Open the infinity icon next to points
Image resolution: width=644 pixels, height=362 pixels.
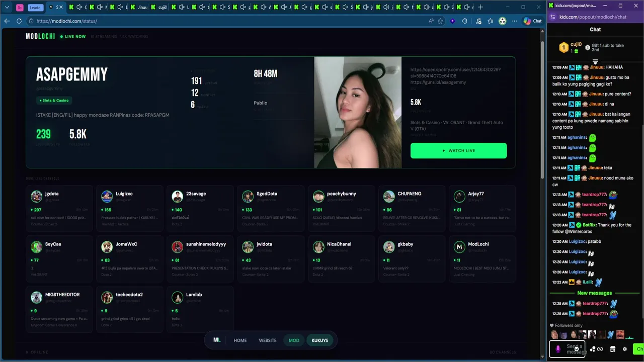click(x=600, y=349)
